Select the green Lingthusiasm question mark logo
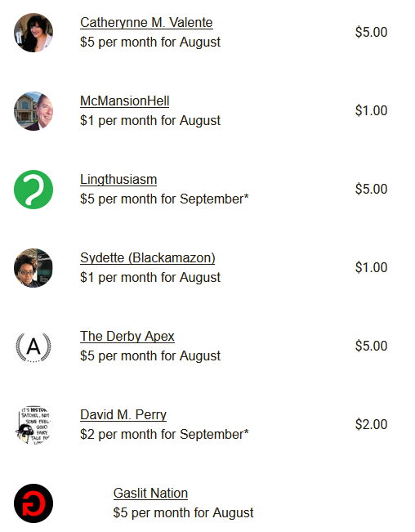Screen dimensions: 415x532 (33, 190)
